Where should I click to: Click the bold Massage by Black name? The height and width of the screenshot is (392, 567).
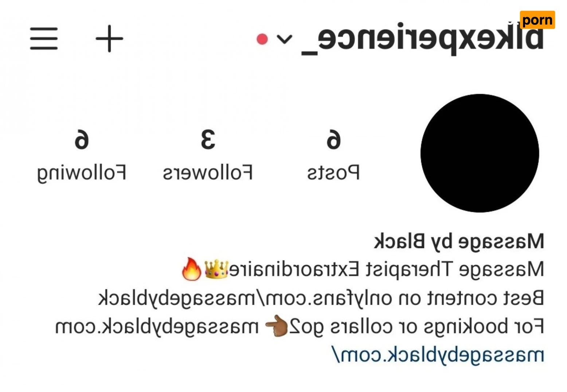[459, 242]
